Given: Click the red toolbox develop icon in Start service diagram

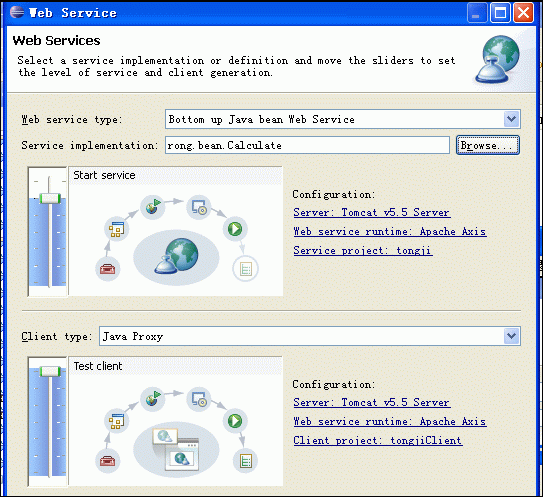Looking at the screenshot, I should tap(107, 269).
